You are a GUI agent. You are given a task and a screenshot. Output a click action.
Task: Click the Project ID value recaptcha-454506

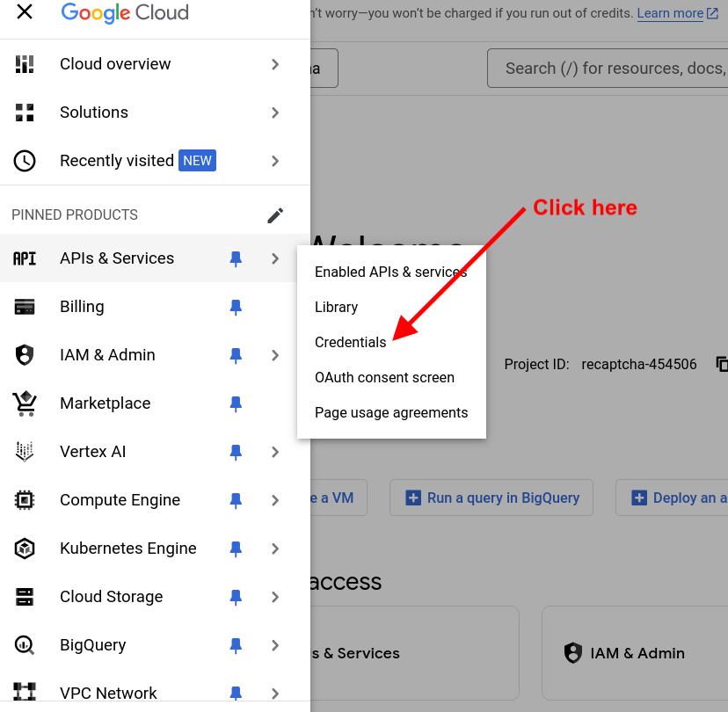click(x=639, y=365)
